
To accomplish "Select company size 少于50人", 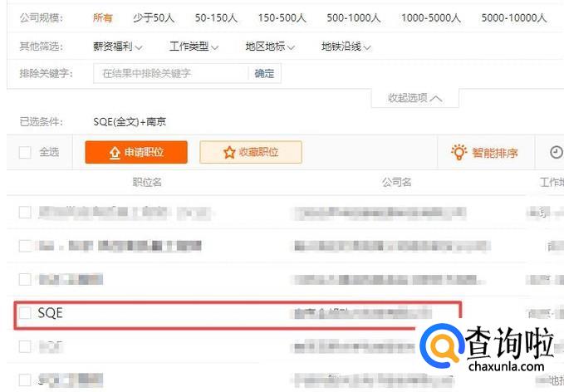I will pos(154,17).
